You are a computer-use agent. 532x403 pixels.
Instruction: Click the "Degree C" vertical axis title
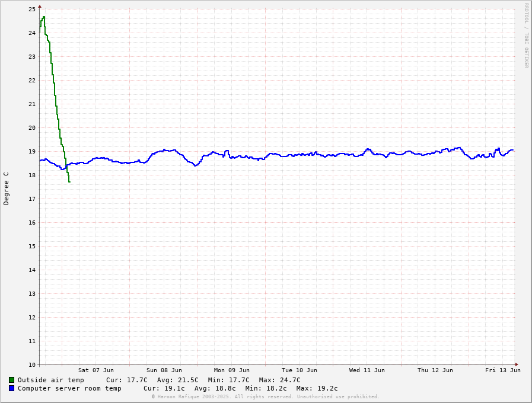pos(7,188)
